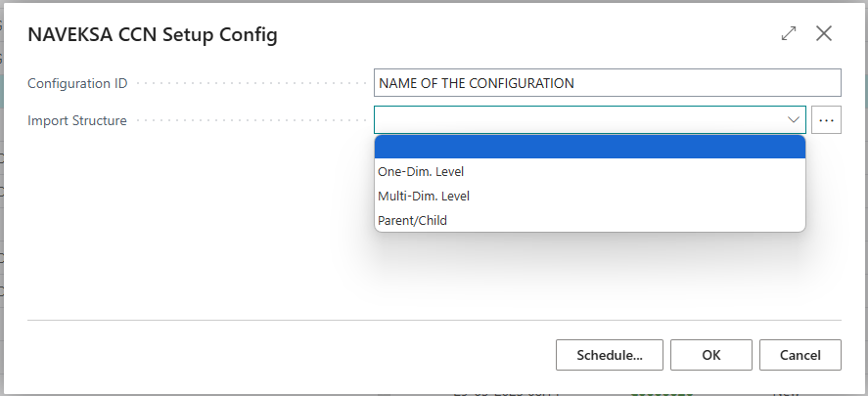868x396 pixels.
Task: Pick the Parent/Child option
Action: coord(412,221)
